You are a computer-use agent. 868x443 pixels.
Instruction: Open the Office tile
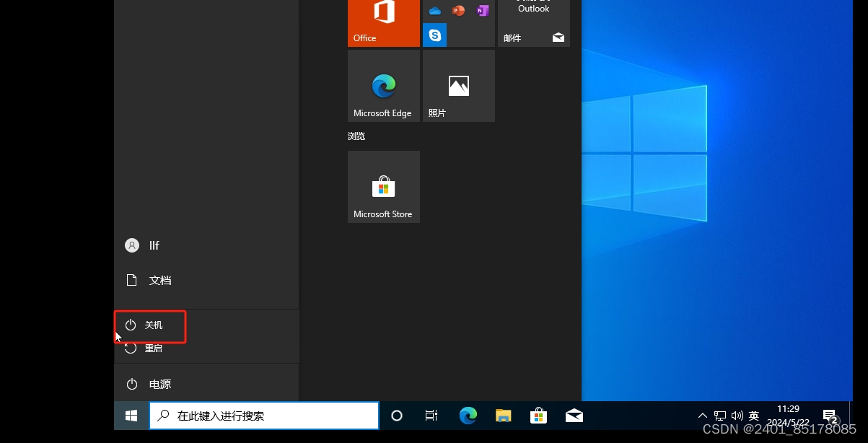click(384, 23)
